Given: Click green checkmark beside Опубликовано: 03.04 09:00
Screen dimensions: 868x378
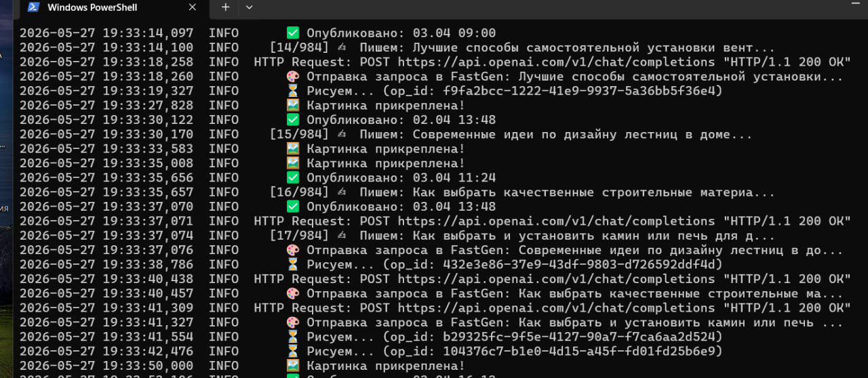Looking at the screenshot, I should click(x=292, y=33).
